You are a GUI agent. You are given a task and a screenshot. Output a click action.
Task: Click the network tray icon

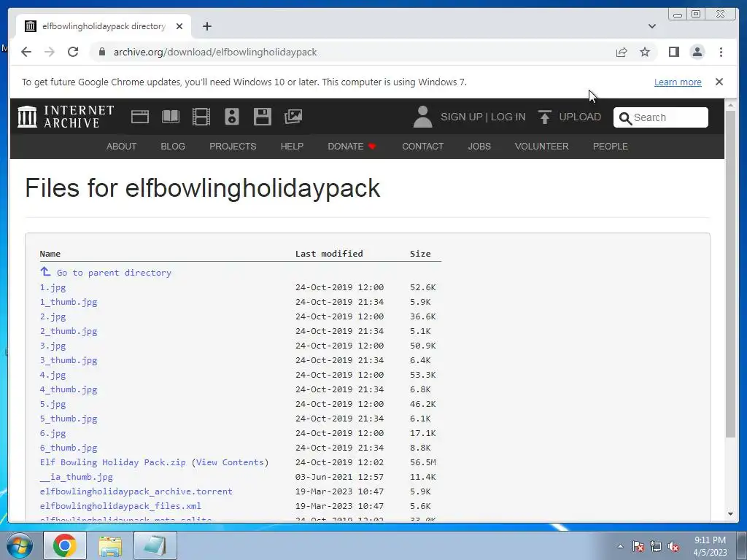[x=656, y=547]
